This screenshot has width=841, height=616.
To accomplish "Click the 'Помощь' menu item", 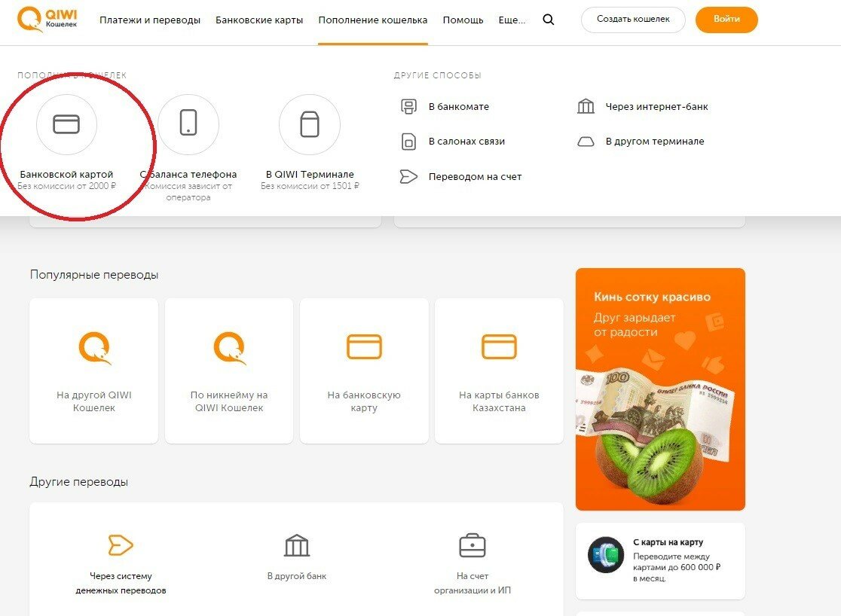I will point(463,20).
